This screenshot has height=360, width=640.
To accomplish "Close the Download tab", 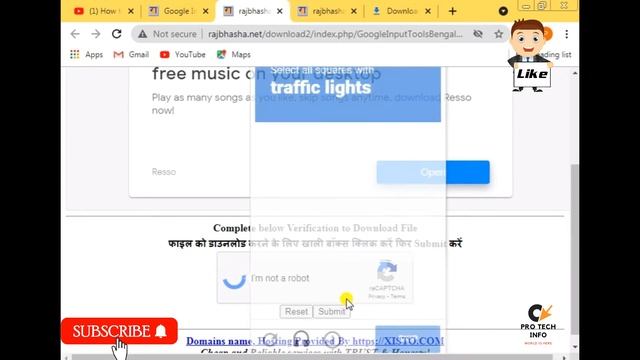I will [x=428, y=11].
